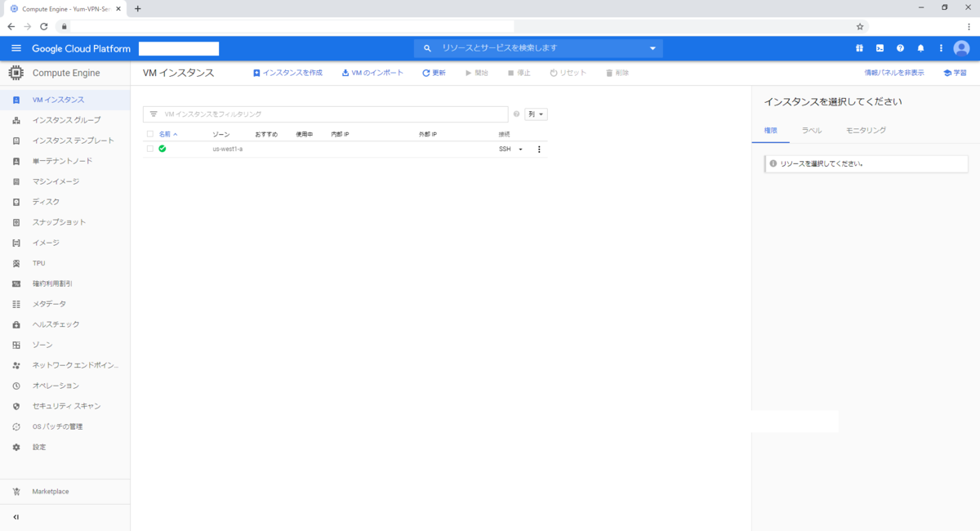Select マシンイメージ in sidebar
980x531 pixels.
pos(56,181)
